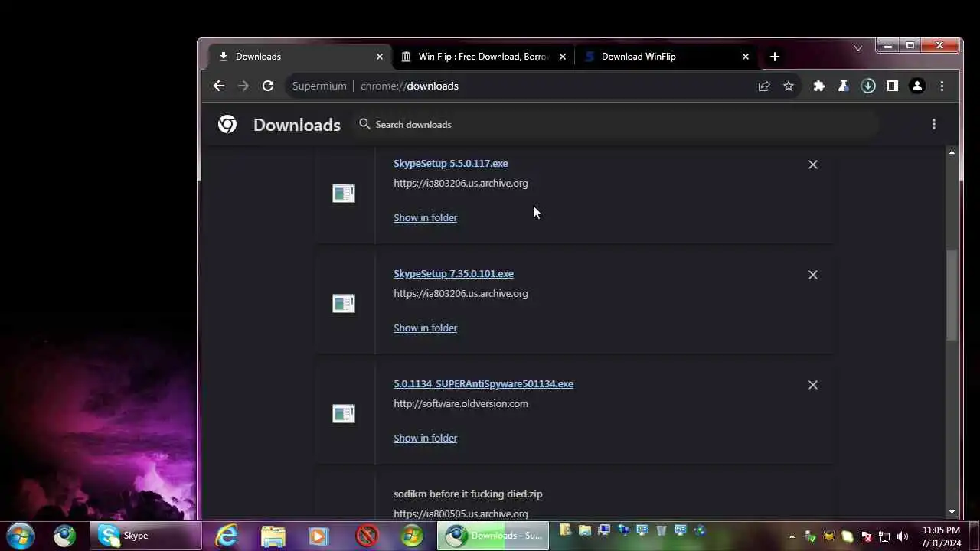Click the page vertical scrollbar thumb
This screenshot has height=551, width=980.
pos(952,295)
